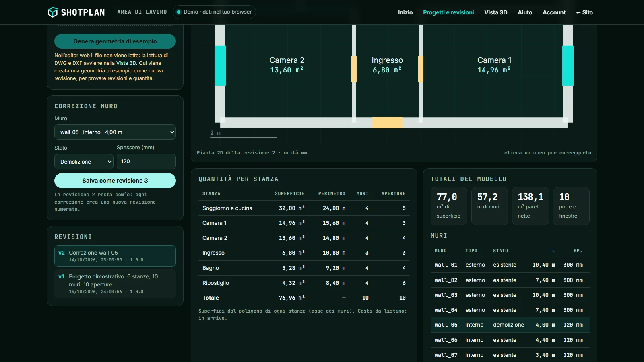This screenshot has height=362, width=644.
Task: Click the Demo dati nel tuo browser badge
Action: pos(214,12)
